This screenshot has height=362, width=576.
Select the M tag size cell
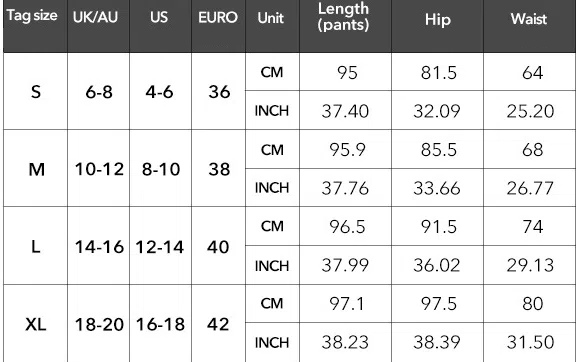point(37,169)
